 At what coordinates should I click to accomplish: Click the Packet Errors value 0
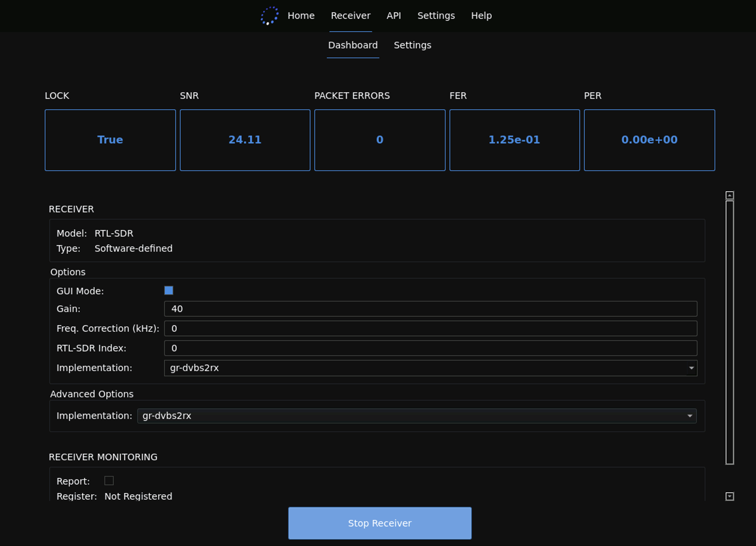[x=380, y=140]
